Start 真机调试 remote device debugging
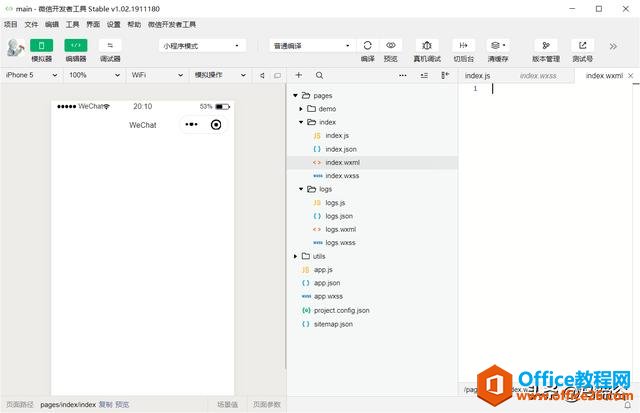The height and width of the screenshot is (413, 640). 427,45
